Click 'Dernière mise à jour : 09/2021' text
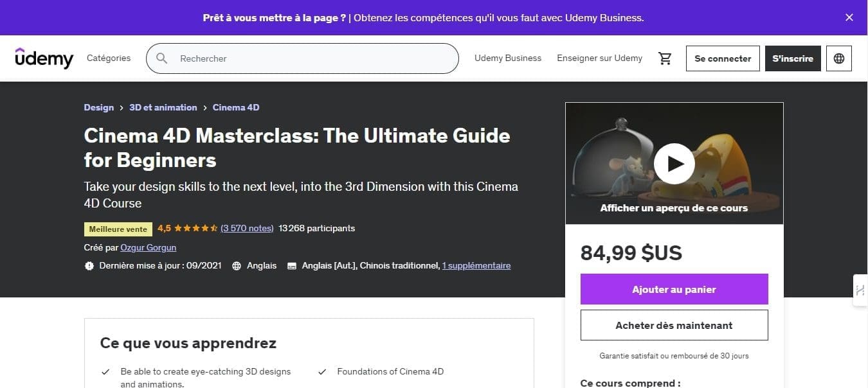Viewport: 868px width, 388px height. tap(160, 265)
